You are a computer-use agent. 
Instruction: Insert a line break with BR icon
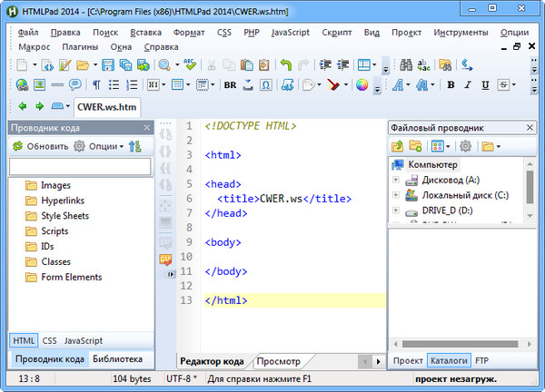[230, 85]
